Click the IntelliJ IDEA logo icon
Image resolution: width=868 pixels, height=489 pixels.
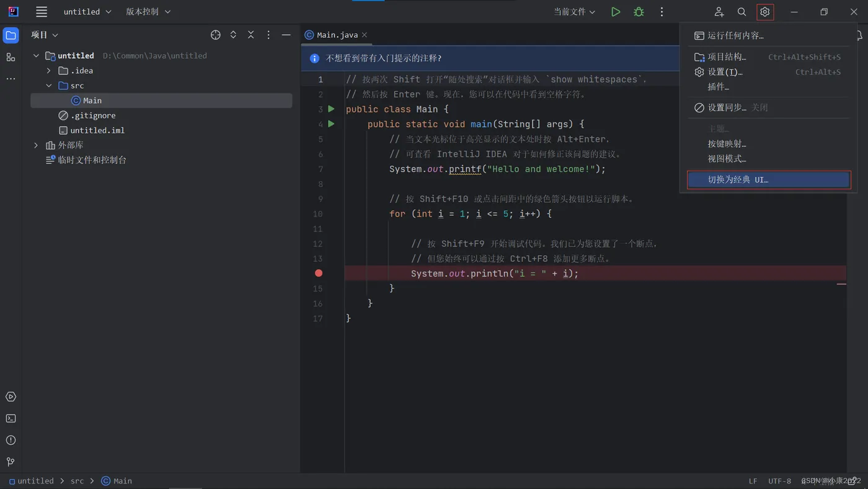click(13, 12)
